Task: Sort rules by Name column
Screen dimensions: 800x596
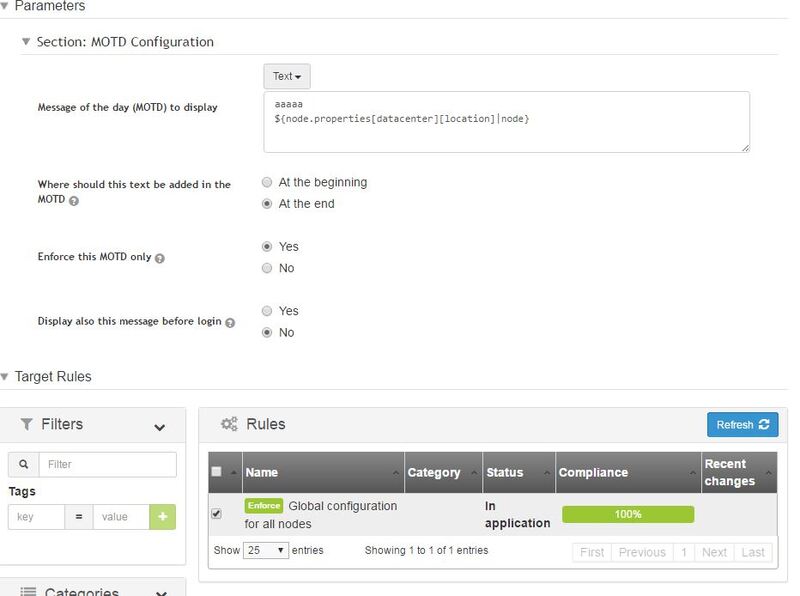Action: coord(323,473)
